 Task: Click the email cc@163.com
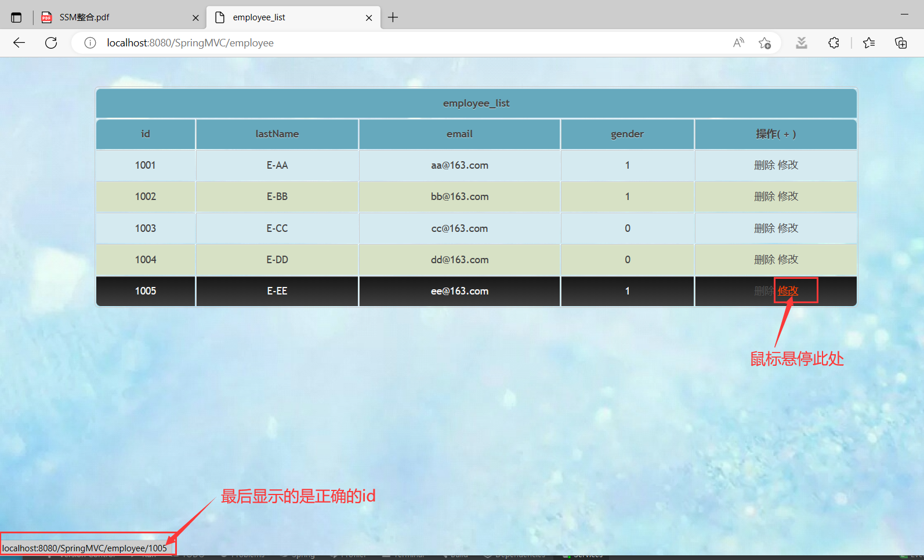pos(459,228)
